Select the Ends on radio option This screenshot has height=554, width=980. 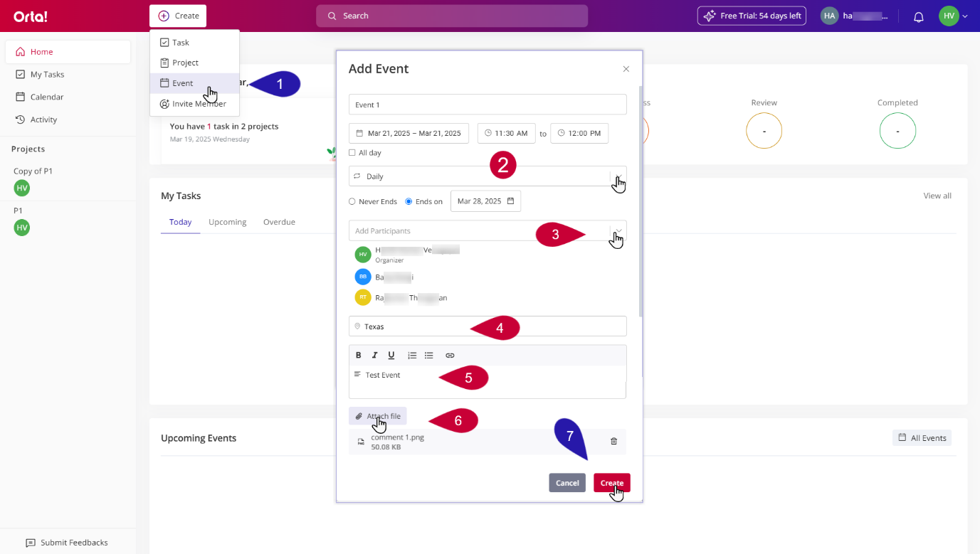point(409,202)
